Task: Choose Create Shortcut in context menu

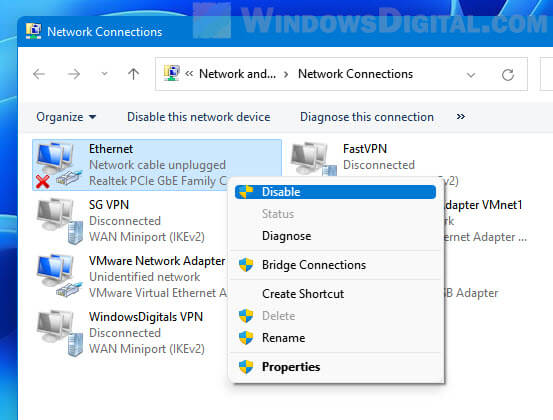Action: pyautogui.click(x=303, y=294)
